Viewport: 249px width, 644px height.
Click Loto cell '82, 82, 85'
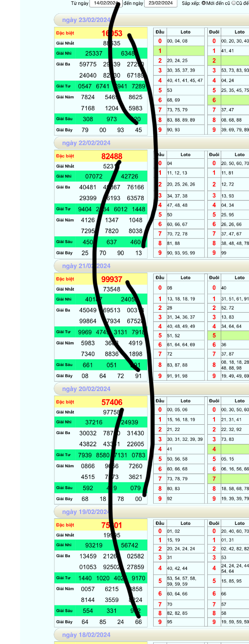click(185, 613)
